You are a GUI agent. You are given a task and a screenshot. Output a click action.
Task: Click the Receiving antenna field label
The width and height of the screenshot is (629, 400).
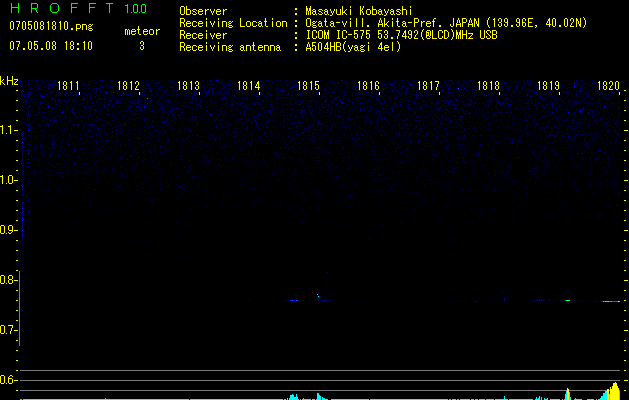point(230,47)
